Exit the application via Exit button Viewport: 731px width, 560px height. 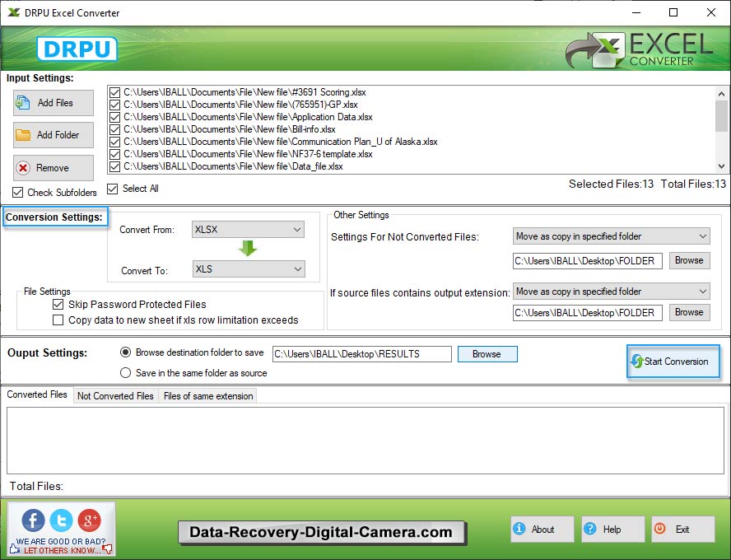click(683, 530)
